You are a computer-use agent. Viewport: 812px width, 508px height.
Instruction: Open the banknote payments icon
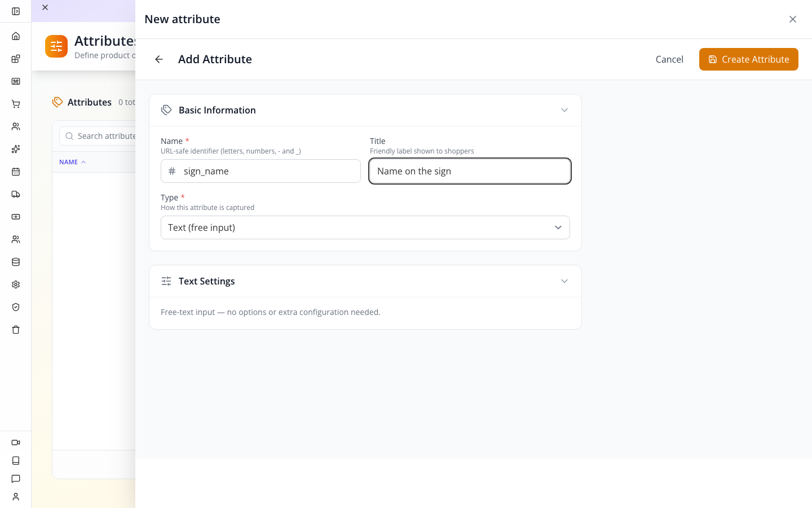(x=16, y=217)
